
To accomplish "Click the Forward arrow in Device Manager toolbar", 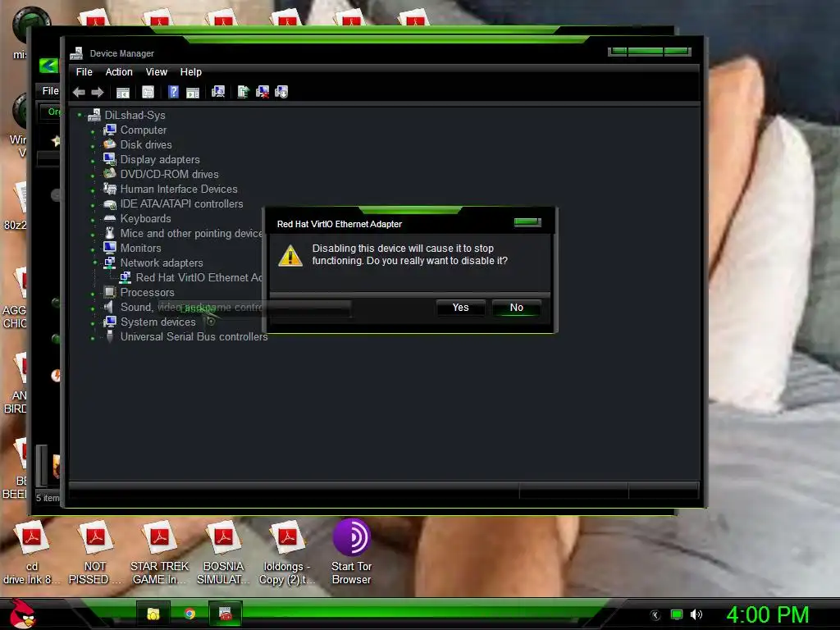I will pos(98,92).
